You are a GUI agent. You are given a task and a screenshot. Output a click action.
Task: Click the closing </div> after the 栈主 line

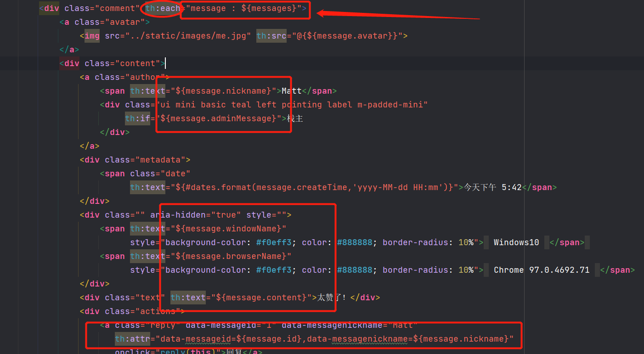115,132
